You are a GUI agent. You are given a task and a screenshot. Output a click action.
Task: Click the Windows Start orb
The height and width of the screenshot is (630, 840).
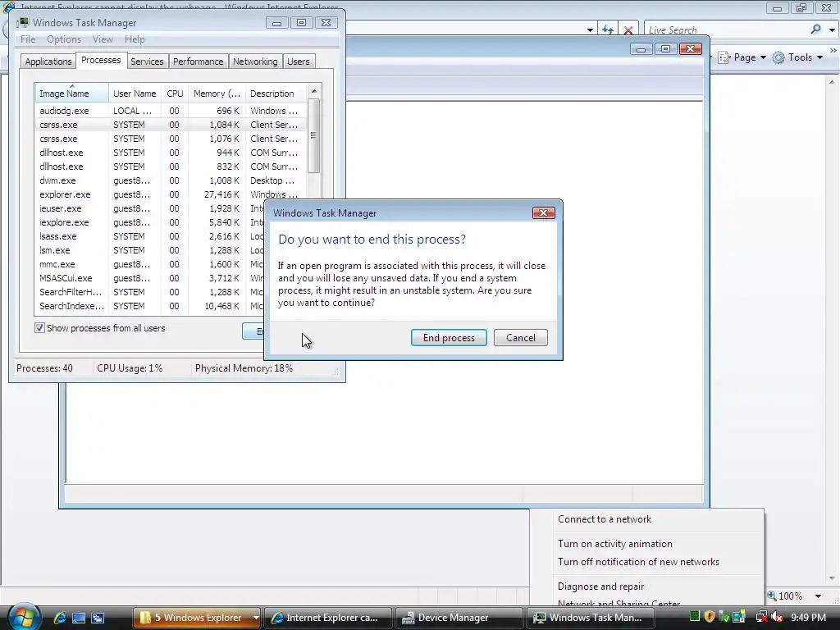pos(24,617)
